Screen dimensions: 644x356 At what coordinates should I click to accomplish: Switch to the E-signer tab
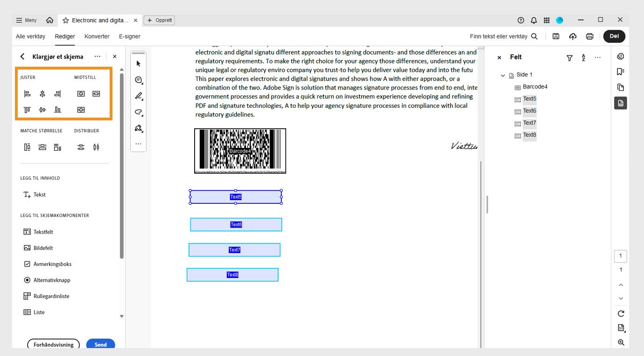[x=130, y=36]
